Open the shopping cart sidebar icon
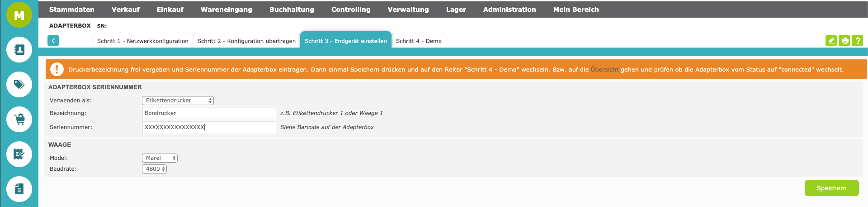This screenshot has width=868, height=207. [19, 119]
